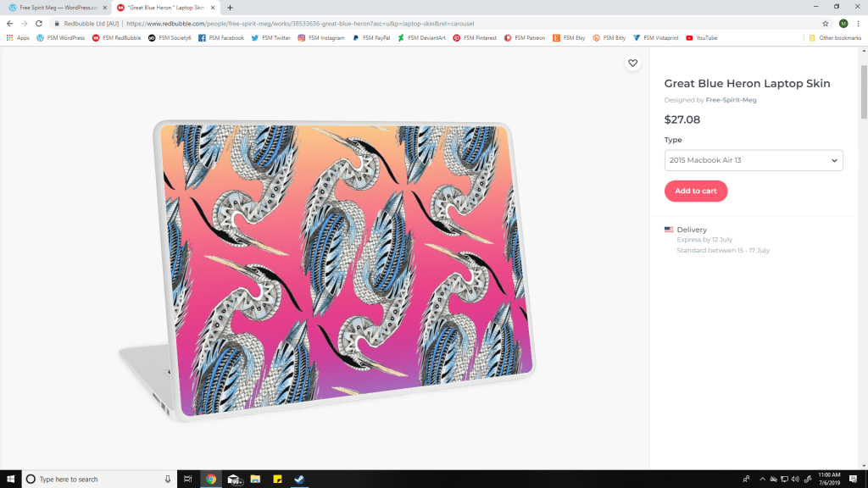Open a new browser tab
This screenshot has width=868, height=488.
(x=230, y=8)
